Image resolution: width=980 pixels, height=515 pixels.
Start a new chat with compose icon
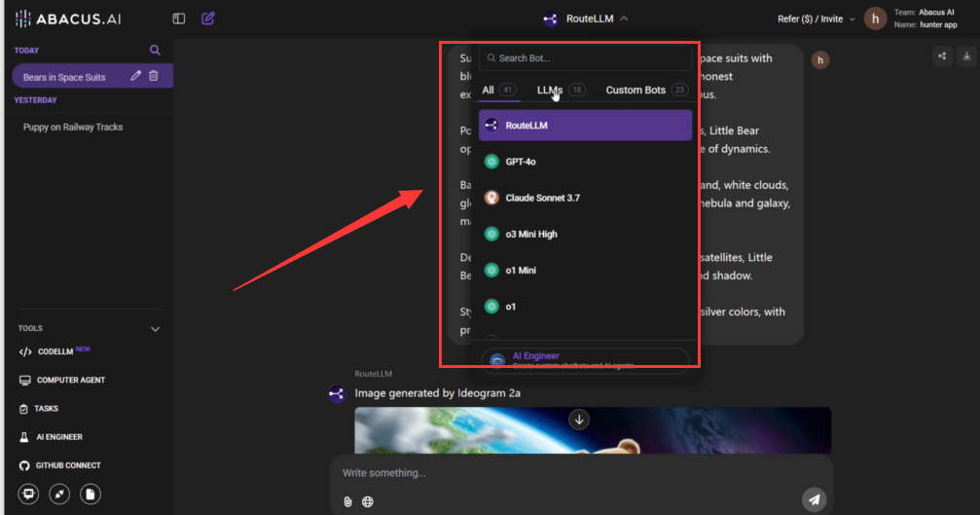tap(208, 18)
